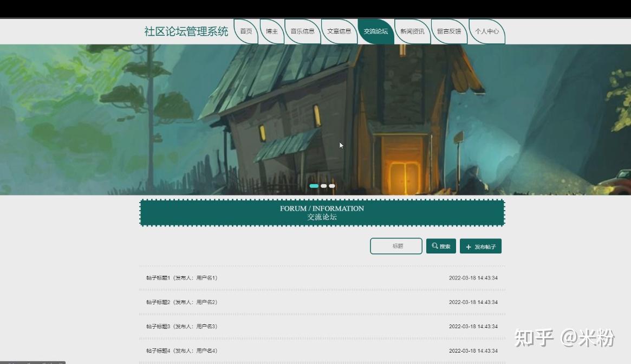Select the first carousel indicator dot
This screenshot has height=364, width=631.
[x=314, y=186]
